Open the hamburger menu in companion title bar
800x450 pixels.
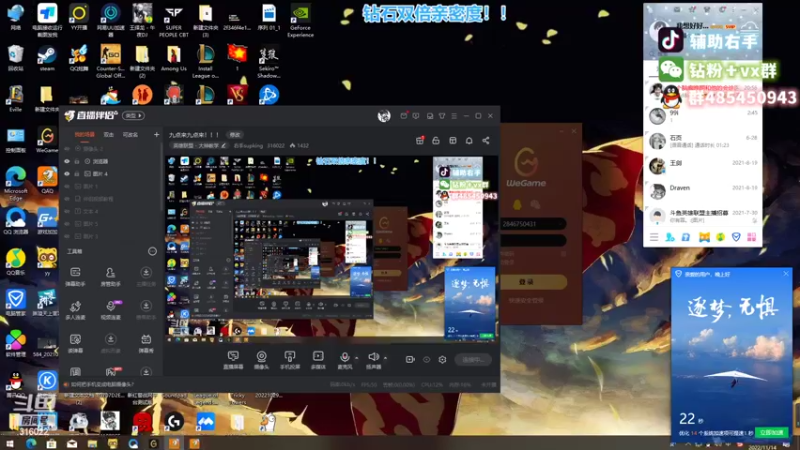coord(454,116)
